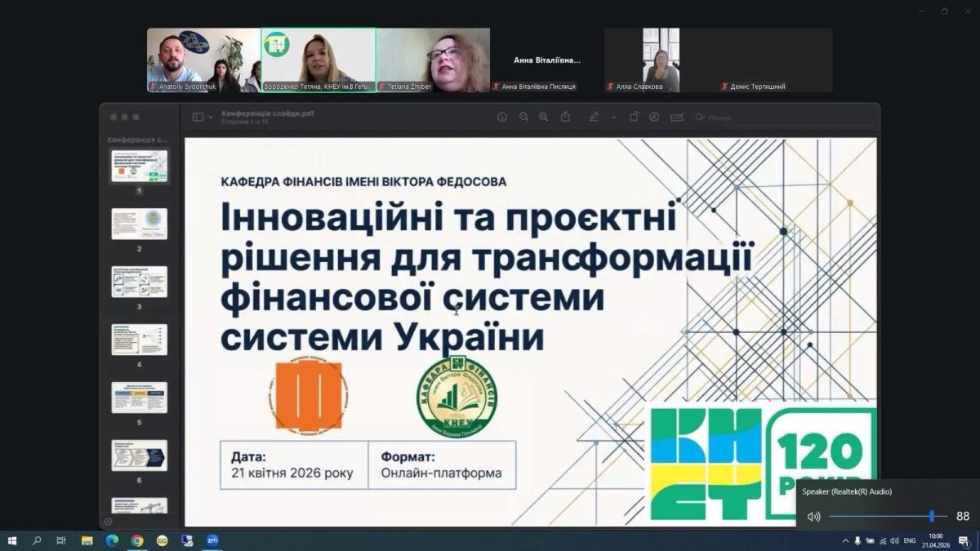Open the dropdown next to the Markup pen
This screenshot has width=980, height=551.
[x=614, y=117]
